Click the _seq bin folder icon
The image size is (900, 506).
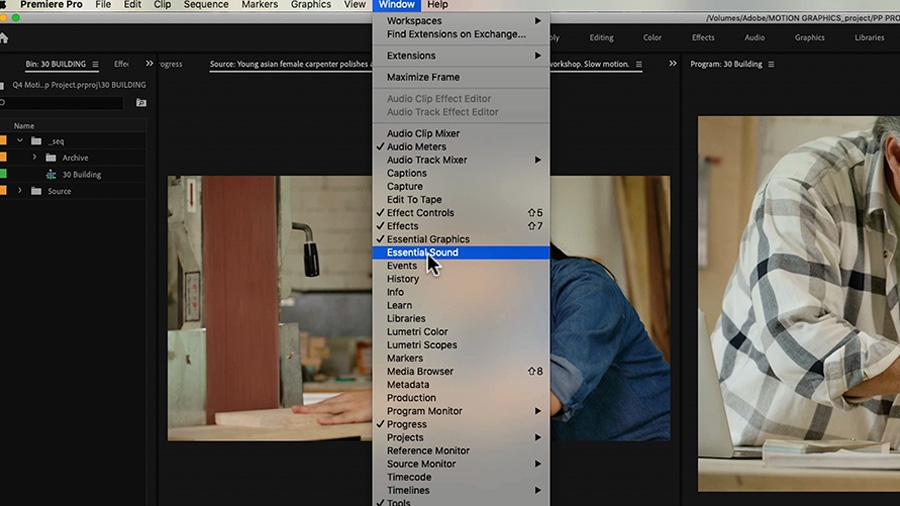pos(36,141)
